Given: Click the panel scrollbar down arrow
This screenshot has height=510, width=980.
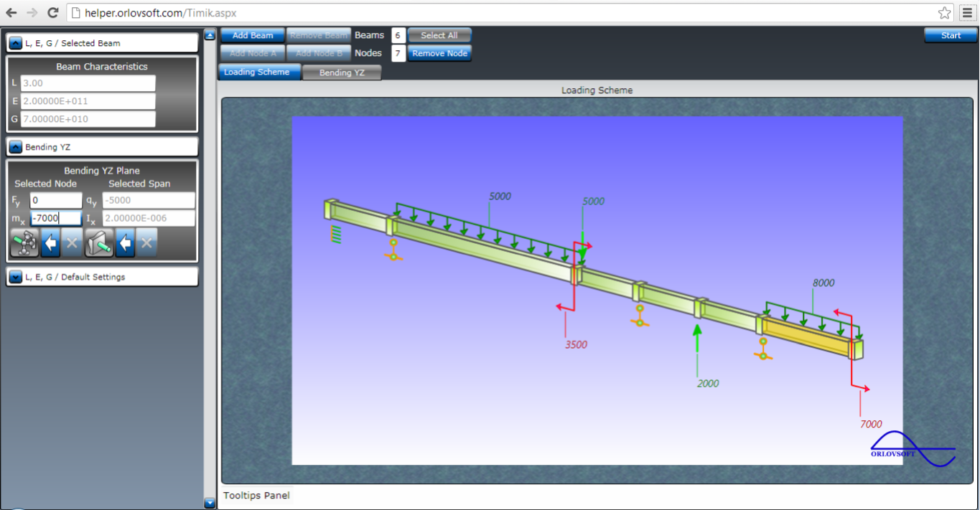Looking at the screenshot, I should click(x=210, y=503).
